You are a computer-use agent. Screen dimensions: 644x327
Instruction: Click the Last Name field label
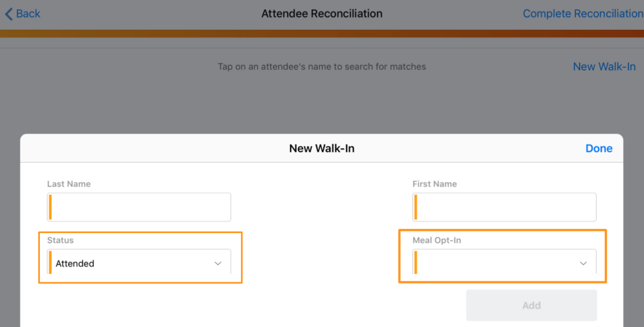click(69, 184)
